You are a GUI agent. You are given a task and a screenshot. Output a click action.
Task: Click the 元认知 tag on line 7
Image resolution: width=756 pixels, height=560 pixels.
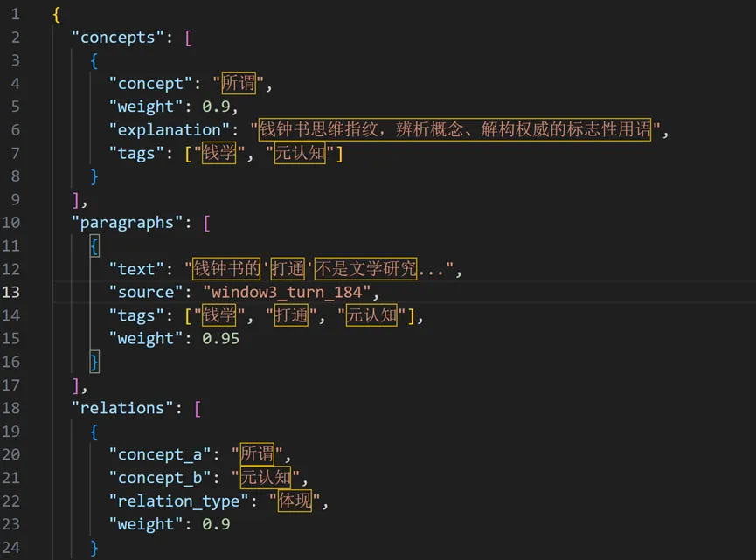point(300,153)
